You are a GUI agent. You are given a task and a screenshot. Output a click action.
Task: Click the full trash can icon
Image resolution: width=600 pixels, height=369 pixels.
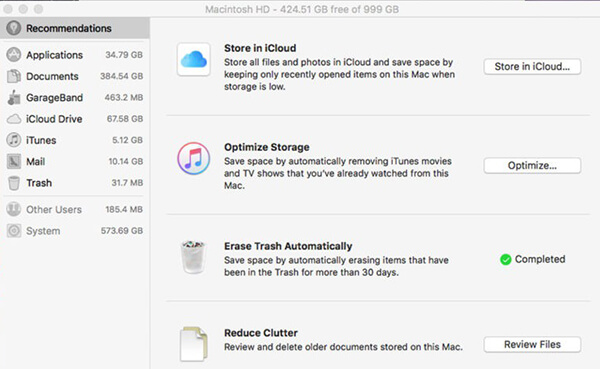(193, 257)
